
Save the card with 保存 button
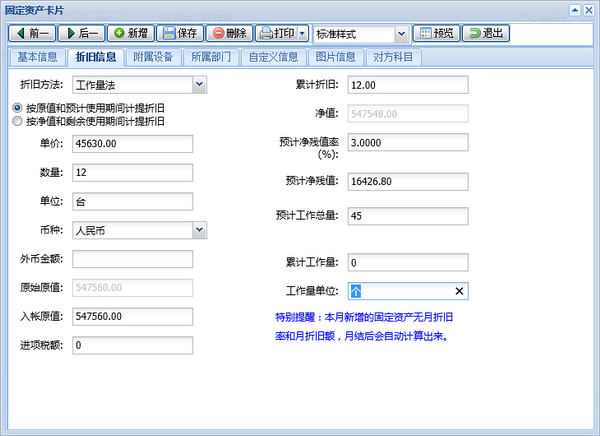click(x=180, y=33)
